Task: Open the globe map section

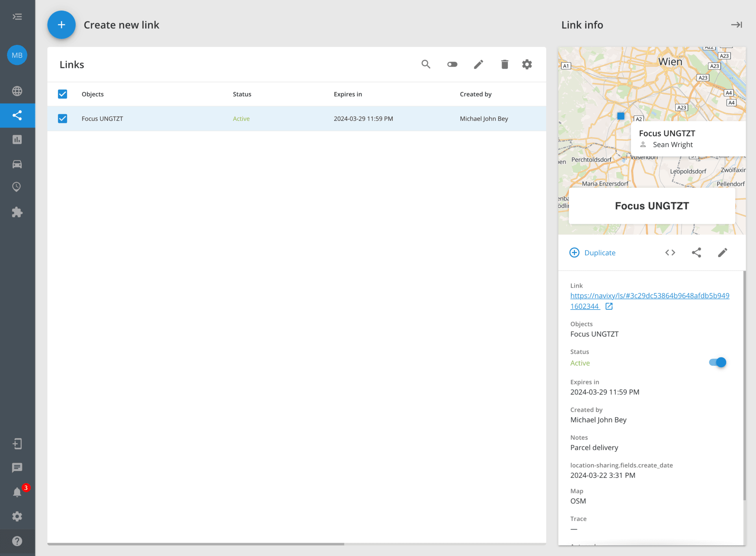Action: (17, 91)
